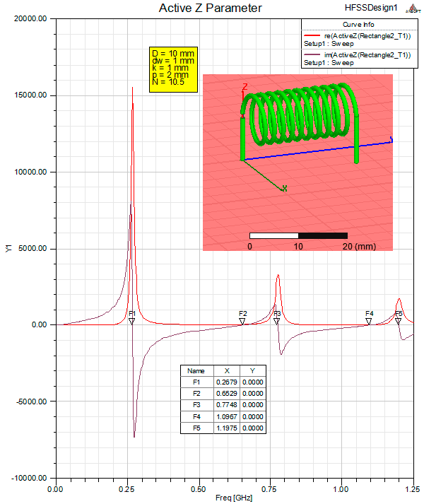Click the HFSSDesign1 design label
The height and width of the screenshot is (504, 424).
[x=371, y=8]
